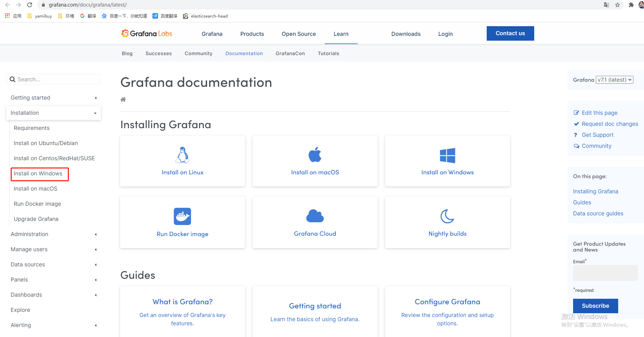This screenshot has height=337, width=644.
Task: Click the Docker whale icon
Action: pyautogui.click(x=182, y=216)
